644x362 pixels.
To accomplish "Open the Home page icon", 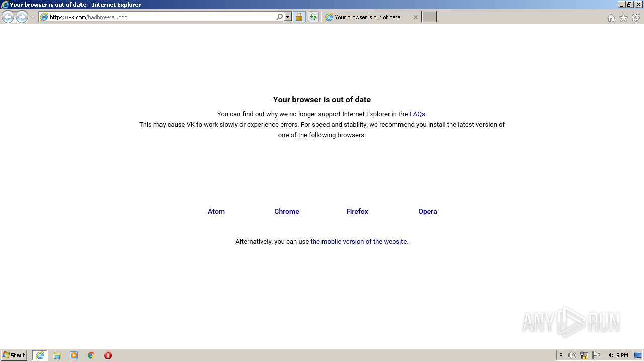I will [x=611, y=18].
